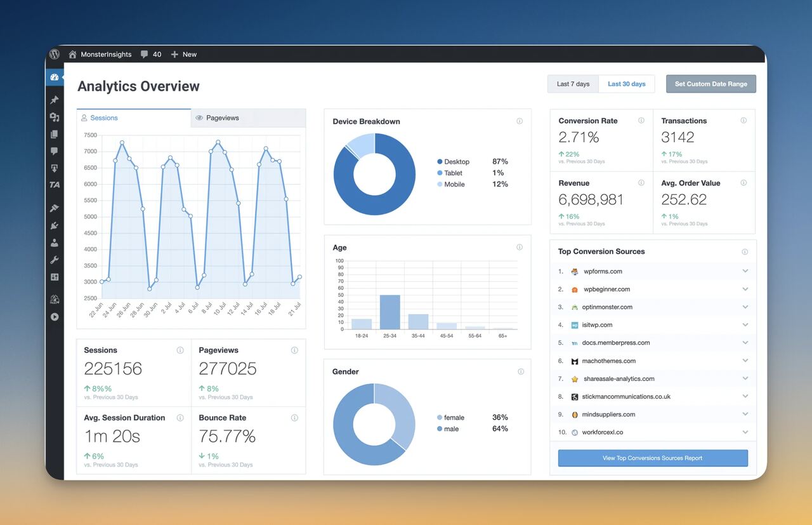The width and height of the screenshot is (812, 525).
Task: Open the download-arrow sidebar icon
Action: tap(55, 168)
